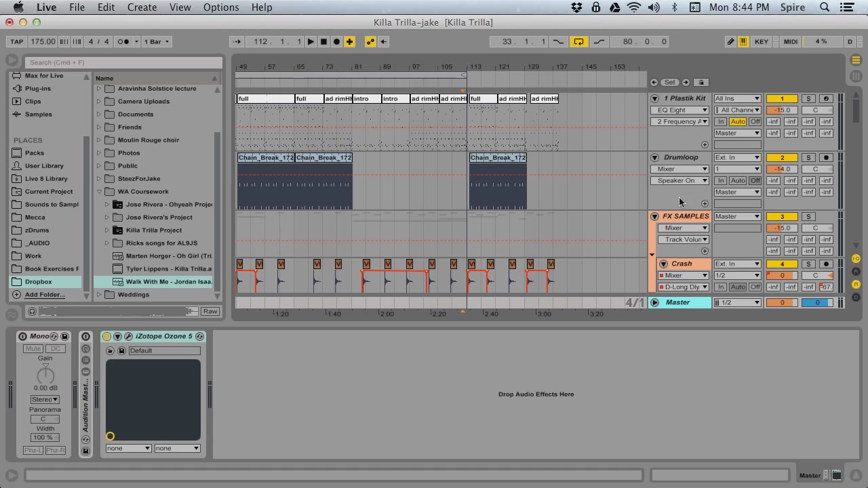868x488 pixels.
Task: Click Add Folder in Places
Action: [45, 294]
